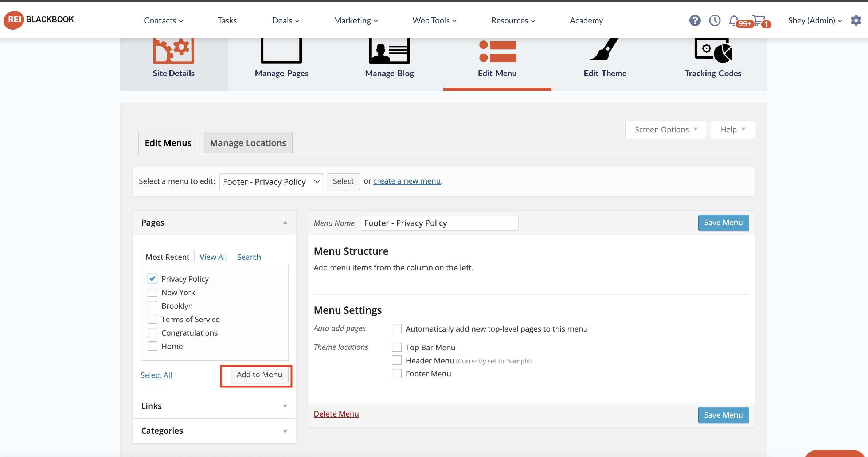Click the Tracking Codes label

coord(713,73)
